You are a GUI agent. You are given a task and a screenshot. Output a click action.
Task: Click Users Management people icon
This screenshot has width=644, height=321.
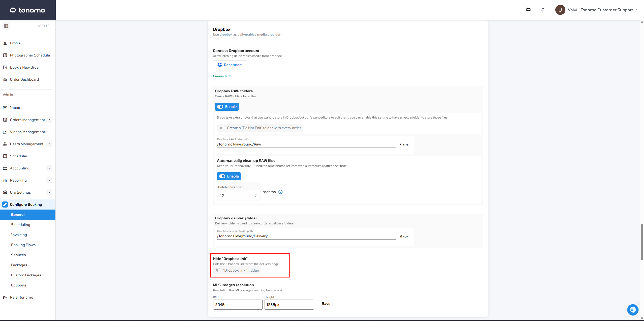coord(5,144)
